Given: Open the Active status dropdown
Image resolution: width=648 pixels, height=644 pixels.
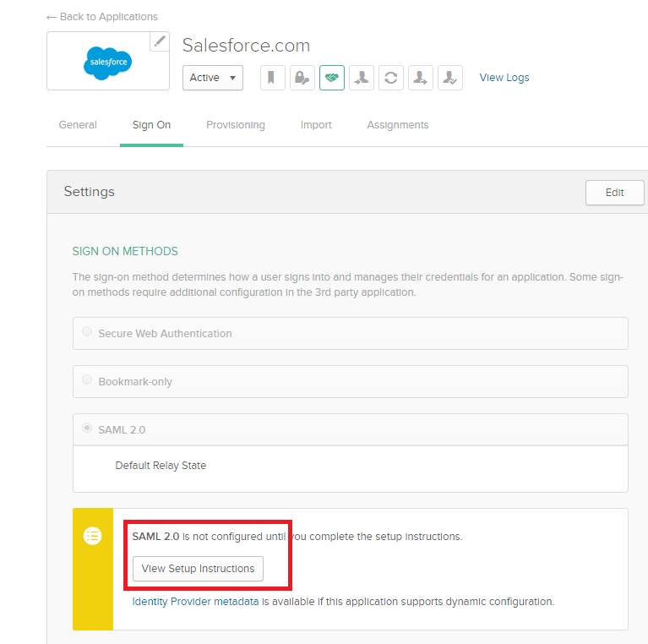Looking at the screenshot, I should click(213, 78).
